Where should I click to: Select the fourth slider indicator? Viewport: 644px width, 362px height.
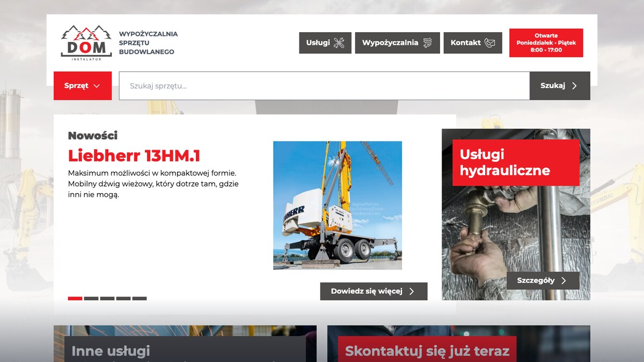pos(123,299)
